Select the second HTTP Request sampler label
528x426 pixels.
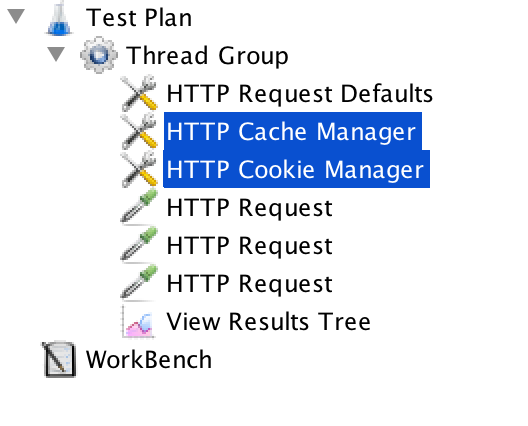click(x=250, y=246)
